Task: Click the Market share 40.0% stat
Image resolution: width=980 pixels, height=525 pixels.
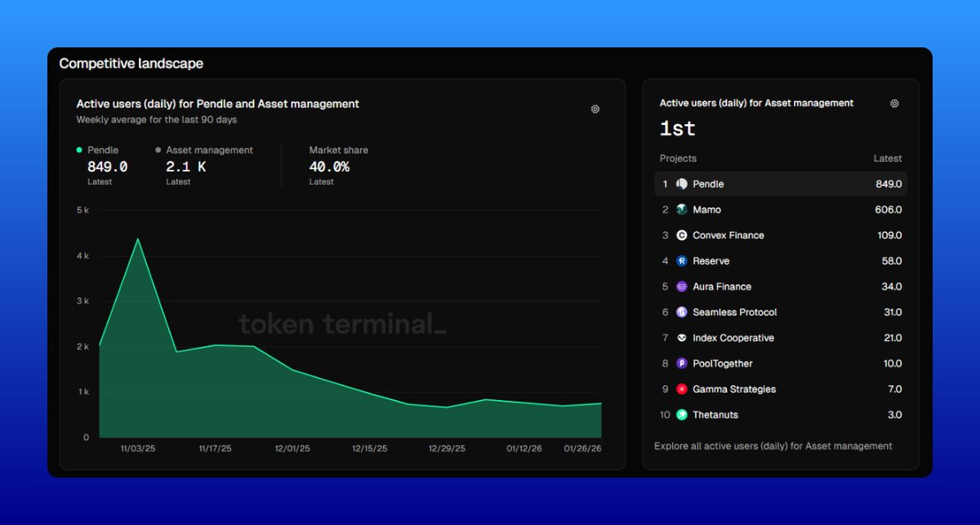Action: 329,167
